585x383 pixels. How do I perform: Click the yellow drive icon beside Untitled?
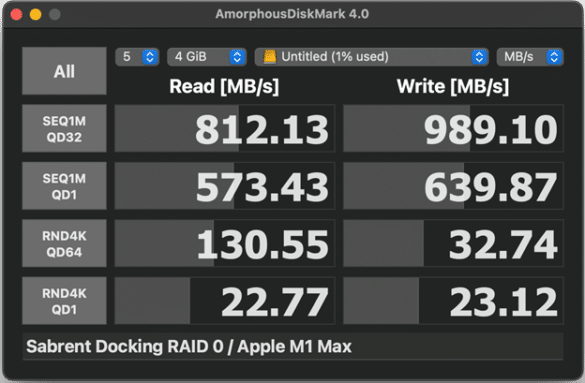point(270,57)
